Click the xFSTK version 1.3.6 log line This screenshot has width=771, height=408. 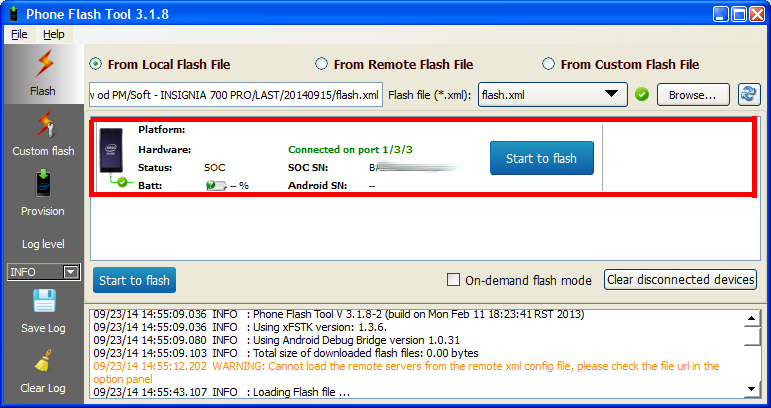point(240,327)
